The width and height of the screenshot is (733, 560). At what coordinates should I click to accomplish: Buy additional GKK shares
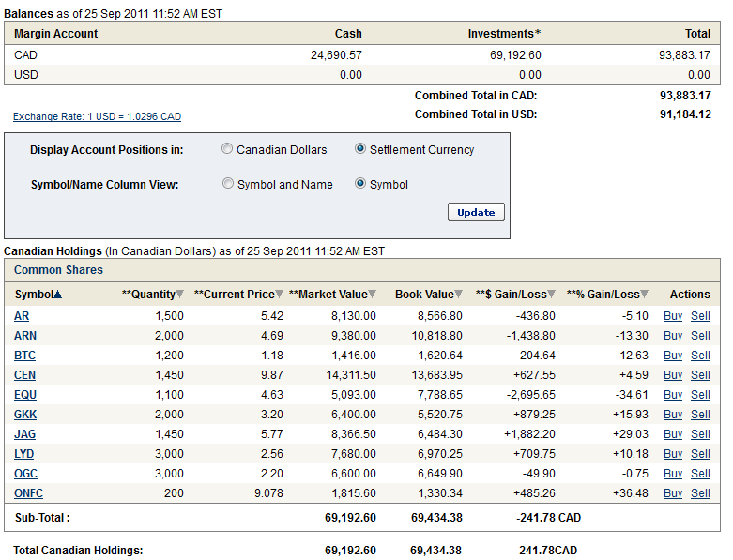[x=672, y=415]
